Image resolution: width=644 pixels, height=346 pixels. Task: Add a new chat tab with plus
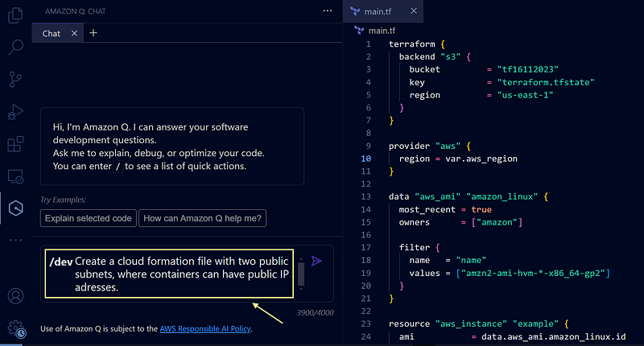coord(93,33)
